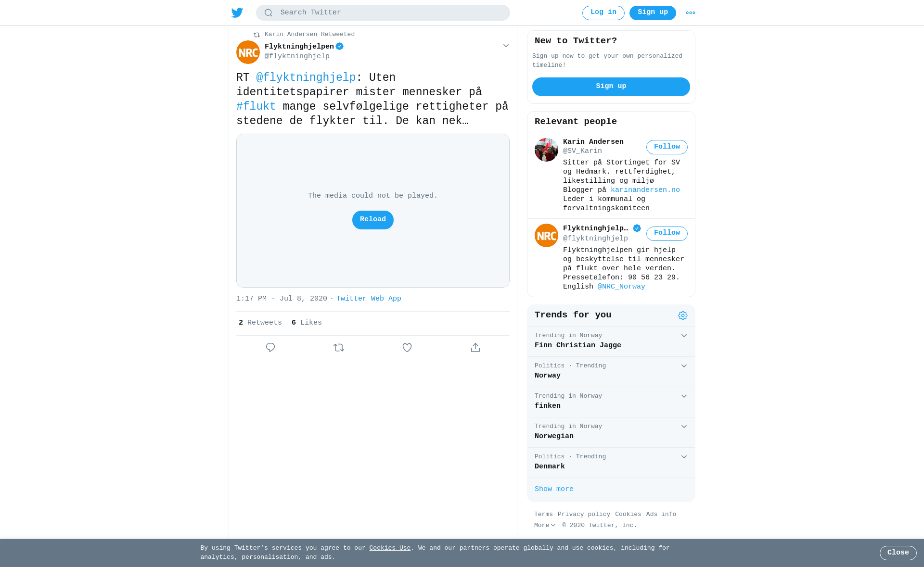Click the retweet icon below the tweet
This screenshot has width=924, height=567.
click(339, 347)
